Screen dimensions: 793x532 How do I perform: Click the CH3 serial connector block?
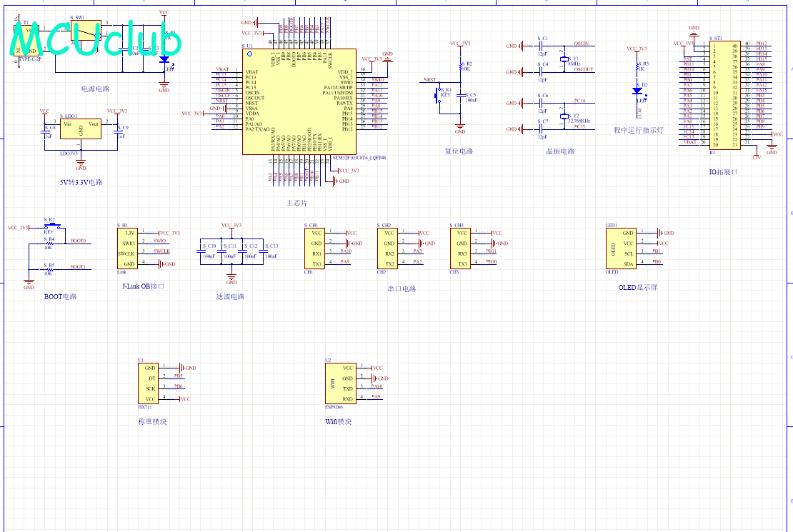coord(461,249)
